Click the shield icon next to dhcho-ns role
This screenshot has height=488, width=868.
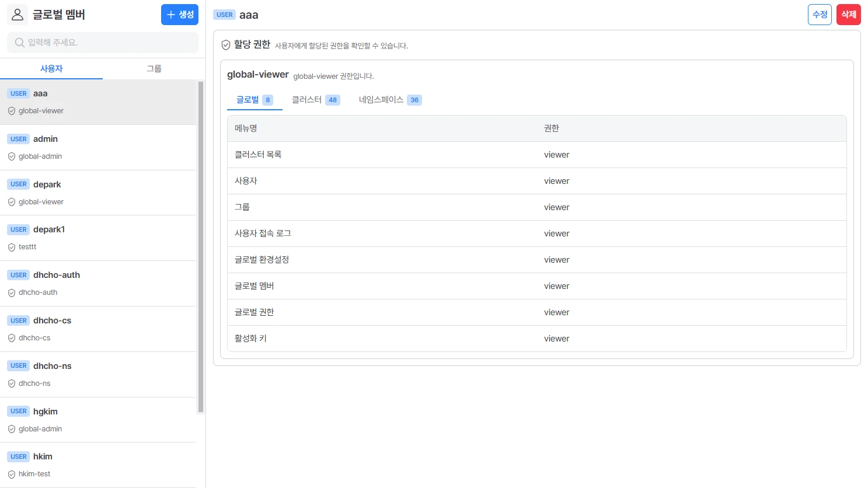pos(12,384)
